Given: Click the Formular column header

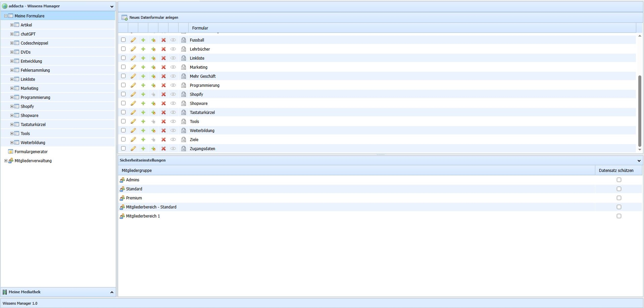Looking at the screenshot, I should click(200, 28).
